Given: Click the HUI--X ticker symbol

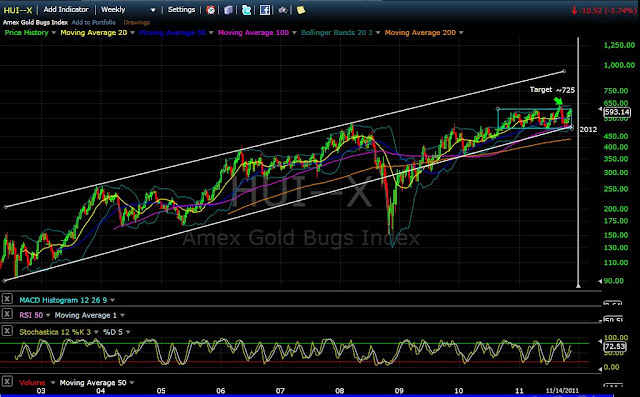Looking at the screenshot, I should tap(18, 10).
